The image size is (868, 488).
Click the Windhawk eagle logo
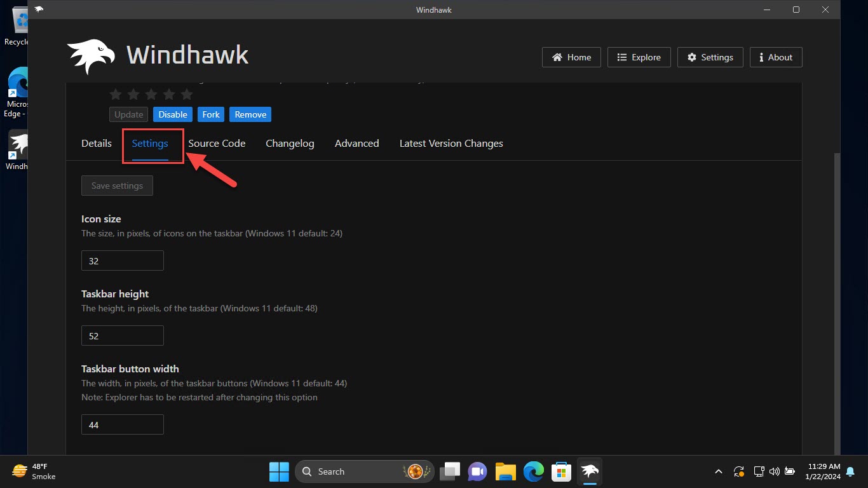click(x=91, y=56)
